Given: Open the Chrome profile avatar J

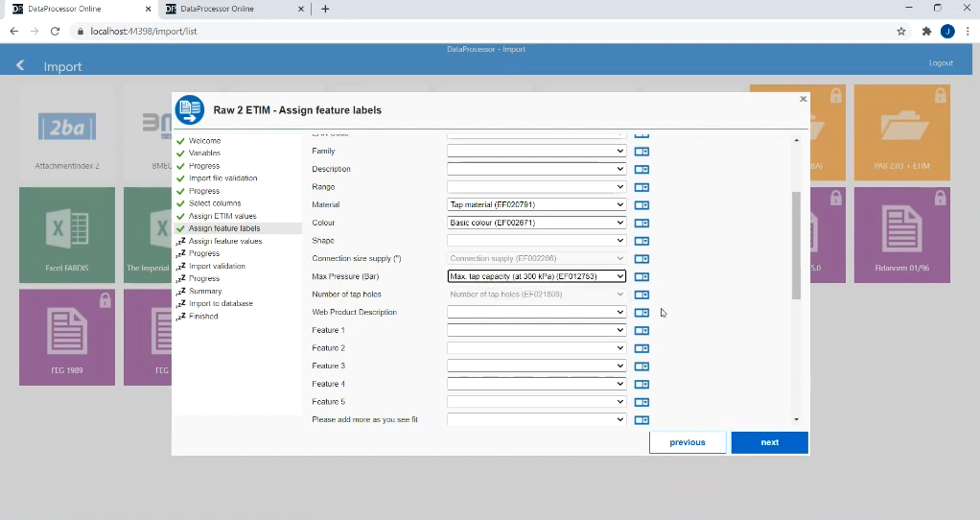Looking at the screenshot, I should pyautogui.click(x=947, y=32).
